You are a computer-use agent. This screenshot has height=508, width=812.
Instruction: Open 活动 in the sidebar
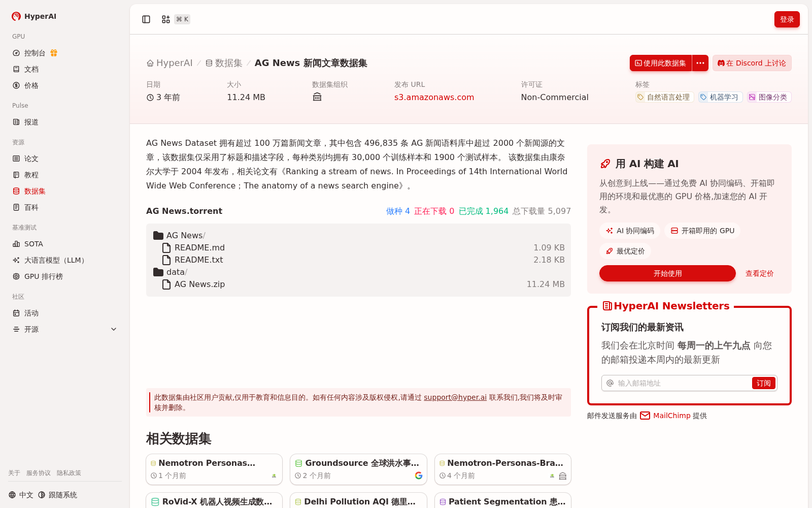coord(65,313)
